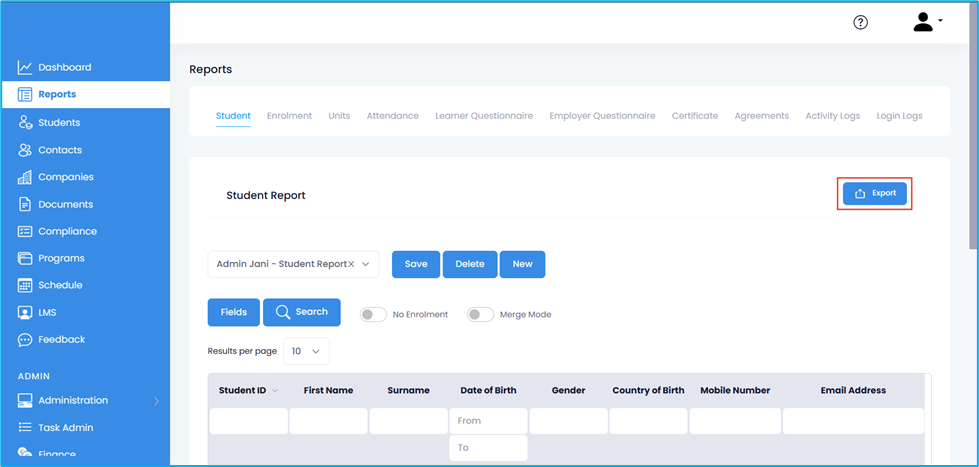The width and height of the screenshot is (979, 467).
Task: Switch to the Enrolment tab
Action: pos(289,116)
